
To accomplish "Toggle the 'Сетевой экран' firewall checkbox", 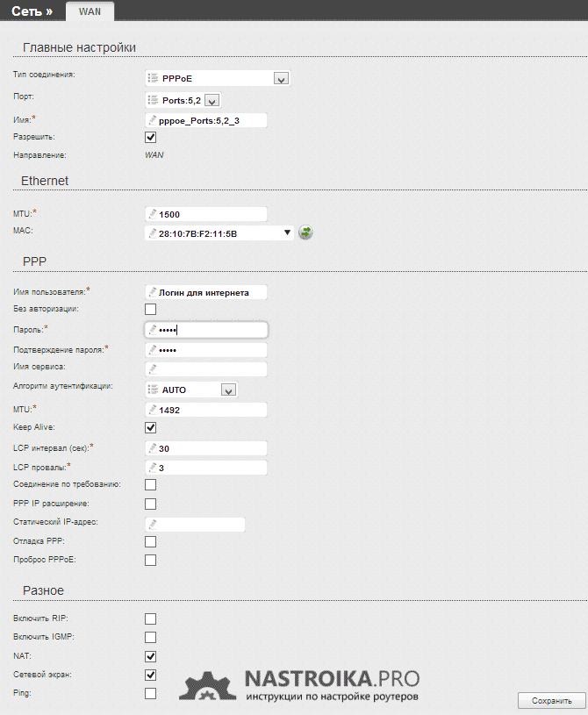I will pyautogui.click(x=150, y=675).
